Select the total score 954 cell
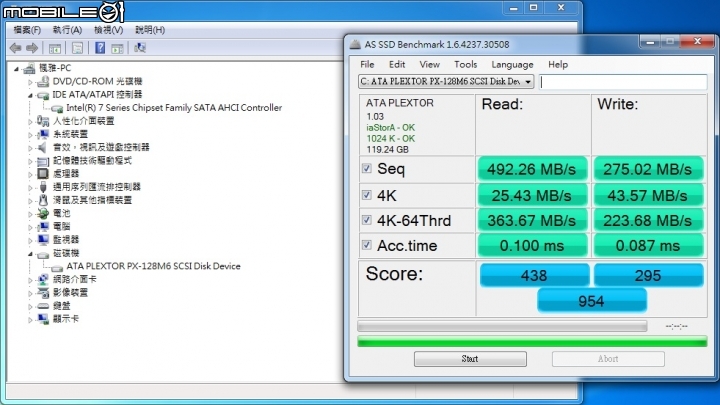The height and width of the screenshot is (405, 720). click(x=591, y=301)
